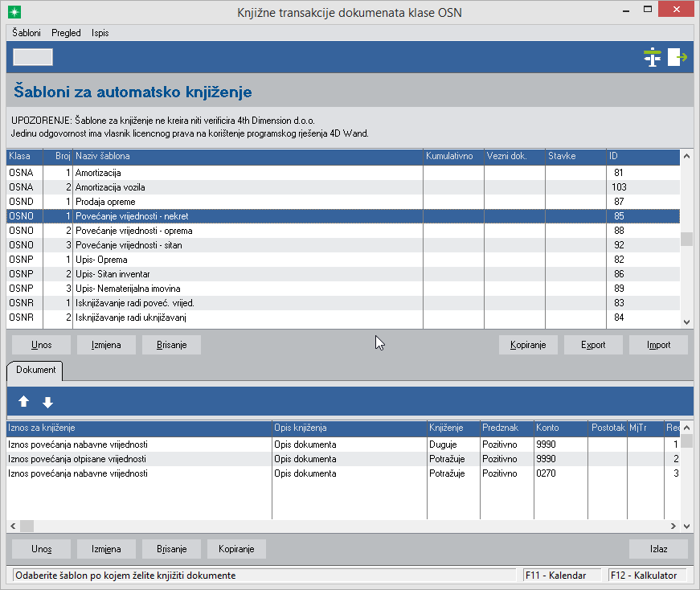Click the green application icon in title bar
This screenshot has width=700, height=590.
[x=14, y=12]
